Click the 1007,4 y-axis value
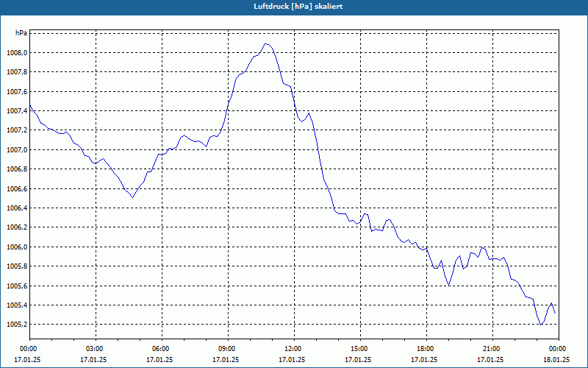The width and height of the screenshot is (588, 368). (17, 111)
